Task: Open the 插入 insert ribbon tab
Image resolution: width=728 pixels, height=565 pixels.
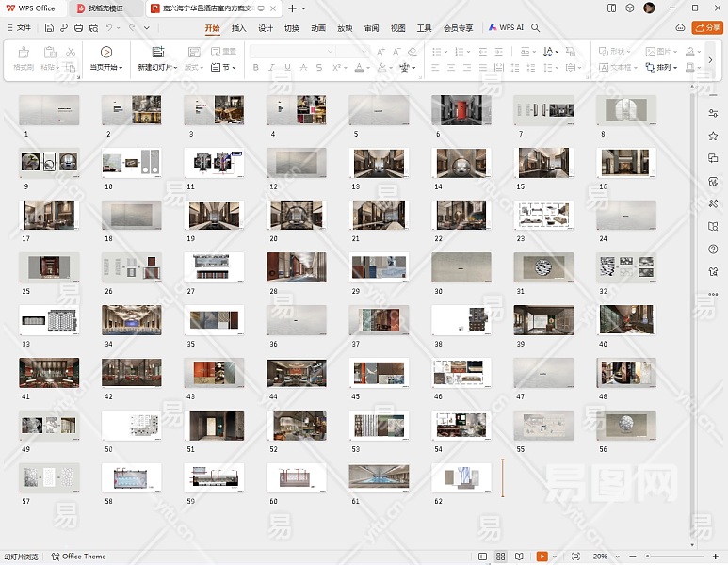Action: coord(239,28)
